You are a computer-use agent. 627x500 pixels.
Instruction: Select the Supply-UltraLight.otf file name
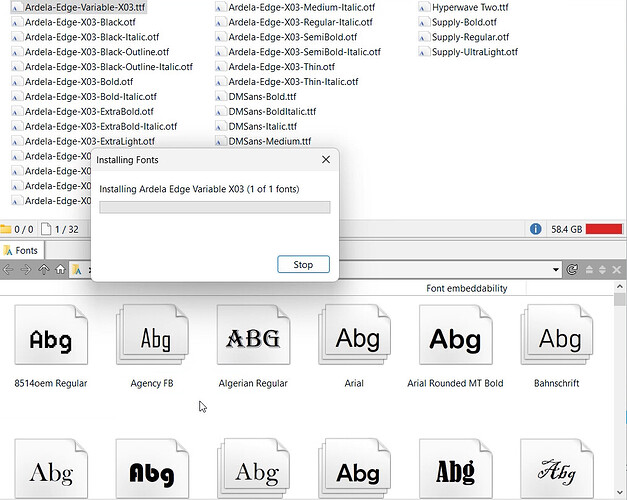point(475,52)
